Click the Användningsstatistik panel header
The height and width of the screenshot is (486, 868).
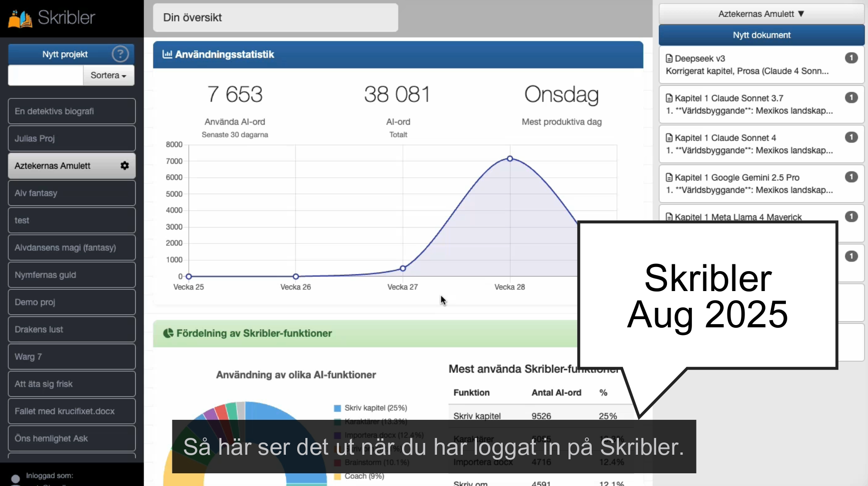(x=398, y=54)
